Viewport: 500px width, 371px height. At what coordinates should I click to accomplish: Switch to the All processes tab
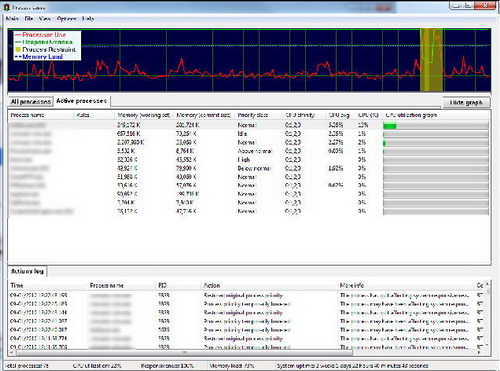[x=31, y=101]
